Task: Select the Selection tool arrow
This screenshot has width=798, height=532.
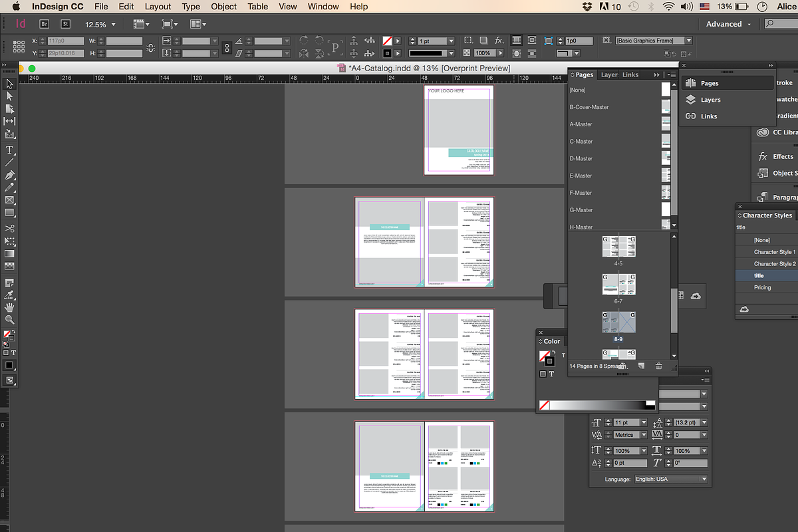Action: [9, 84]
